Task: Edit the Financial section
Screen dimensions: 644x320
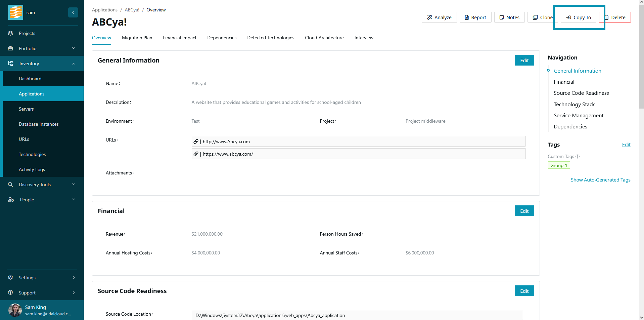Action: (524, 211)
